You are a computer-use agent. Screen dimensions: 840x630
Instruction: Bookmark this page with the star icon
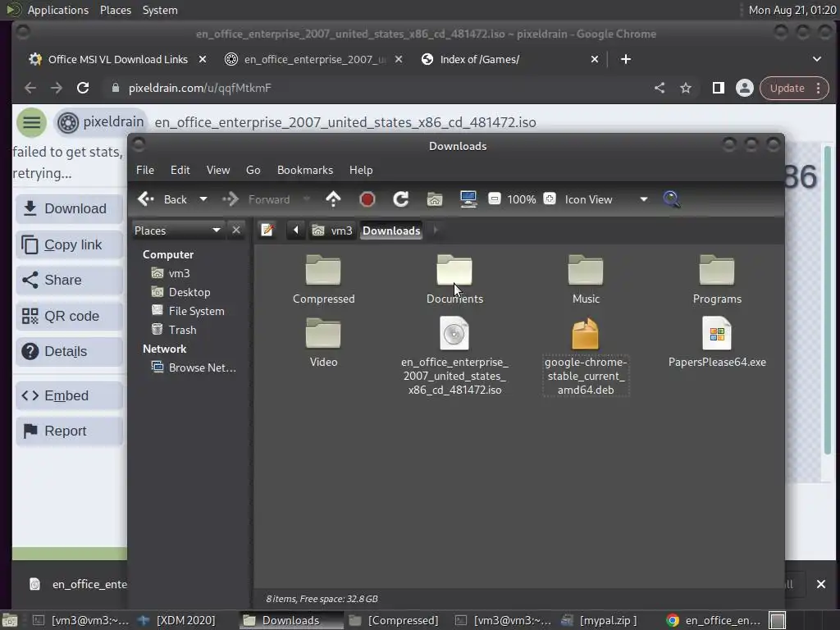(685, 88)
